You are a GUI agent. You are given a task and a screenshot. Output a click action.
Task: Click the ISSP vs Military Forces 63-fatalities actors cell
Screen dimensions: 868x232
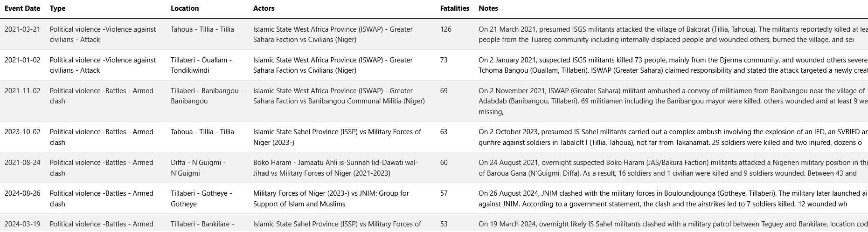337,137
